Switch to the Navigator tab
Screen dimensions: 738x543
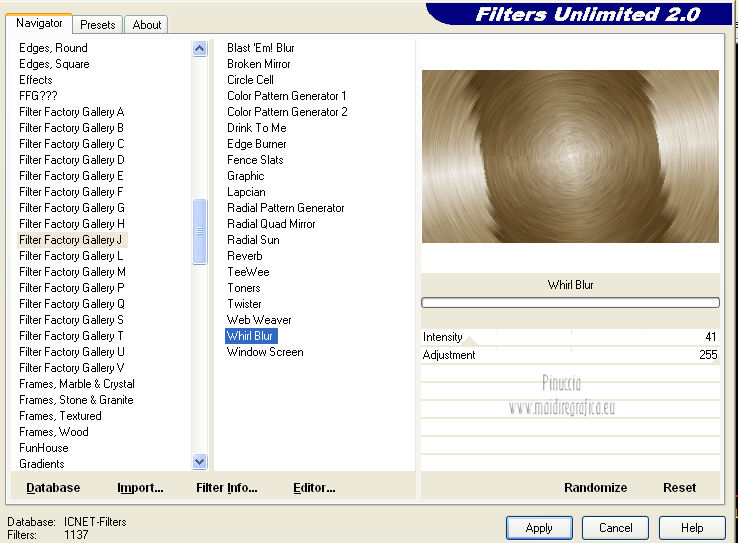pos(39,23)
